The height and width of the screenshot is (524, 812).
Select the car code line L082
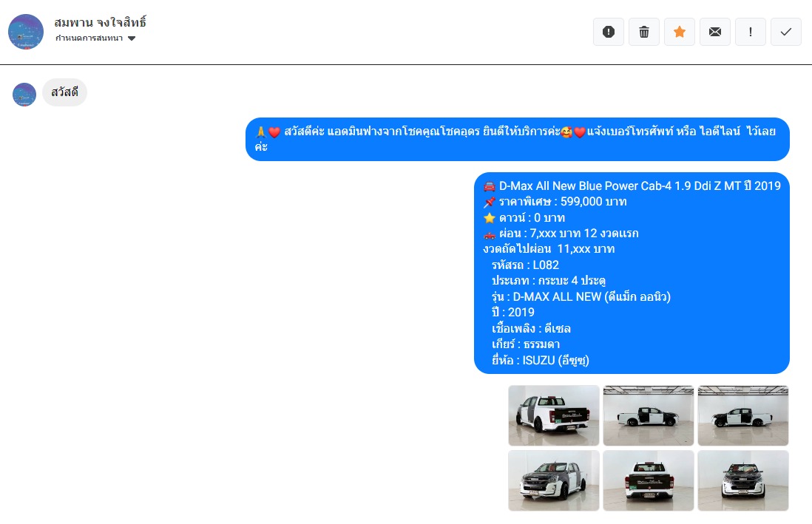526,265
